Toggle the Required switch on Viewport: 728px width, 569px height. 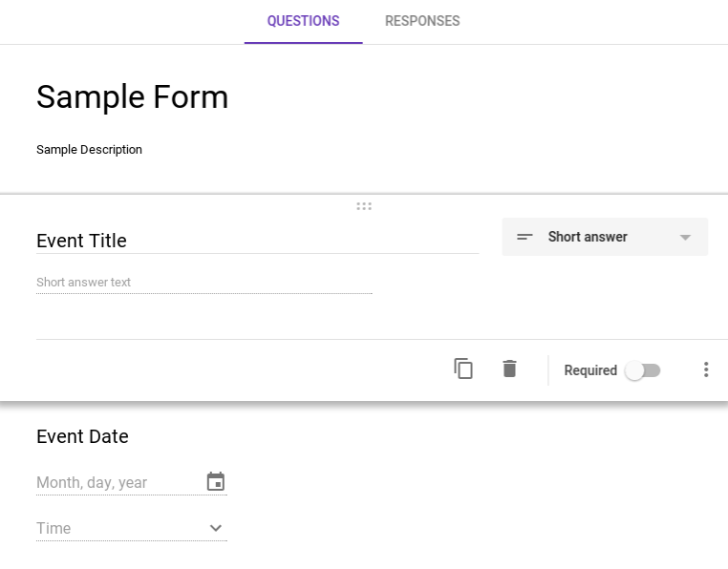(x=643, y=370)
